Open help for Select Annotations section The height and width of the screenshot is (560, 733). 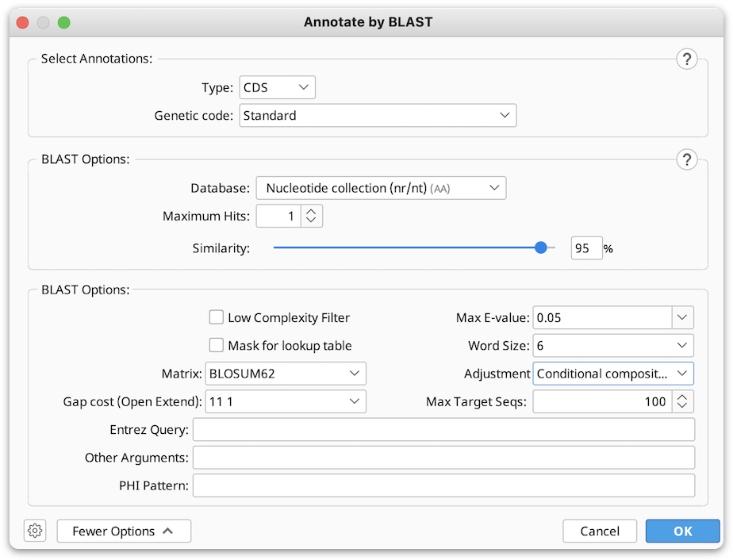(x=687, y=59)
